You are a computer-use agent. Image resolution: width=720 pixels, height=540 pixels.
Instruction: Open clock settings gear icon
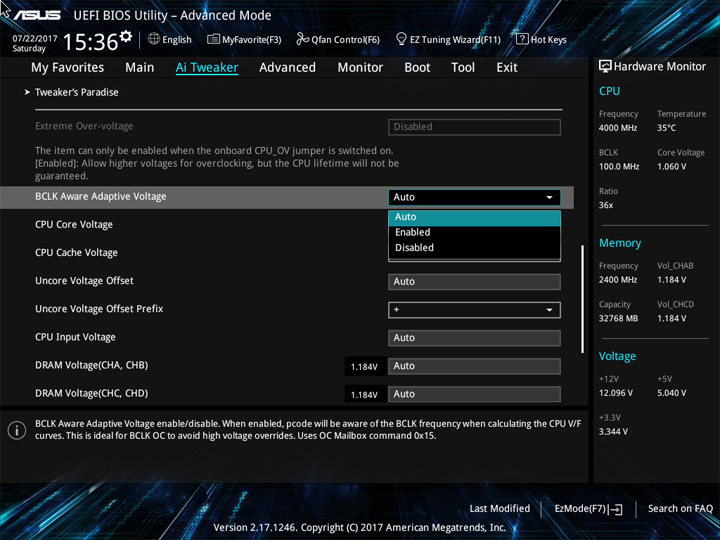coord(126,36)
